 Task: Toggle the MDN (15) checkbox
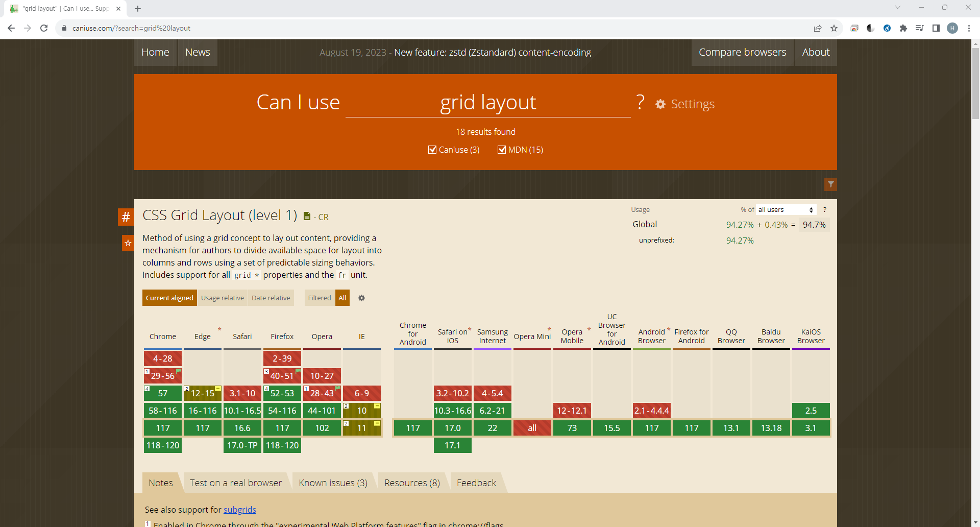[502, 150]
